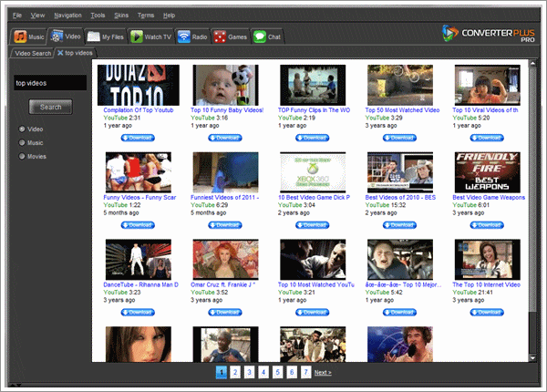547x392 pixels.
Task: Select the Video film-reel icon
Action: click(x=57, y=36)
